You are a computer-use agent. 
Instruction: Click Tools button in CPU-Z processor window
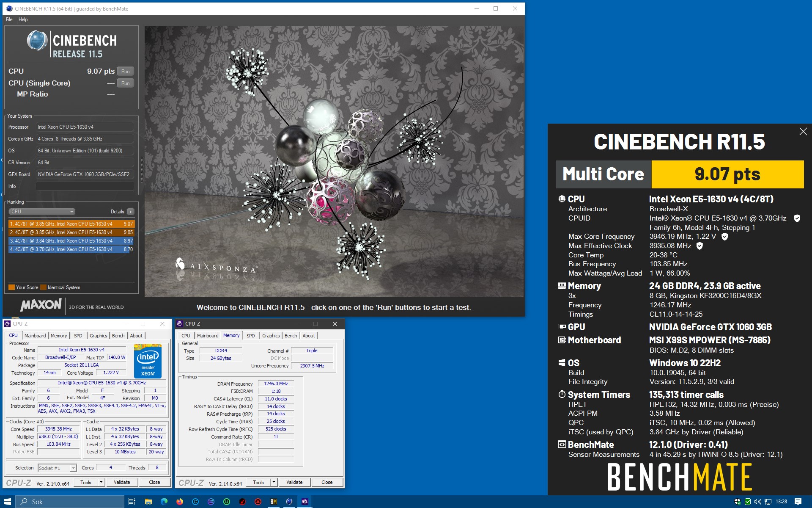[86, 482]
